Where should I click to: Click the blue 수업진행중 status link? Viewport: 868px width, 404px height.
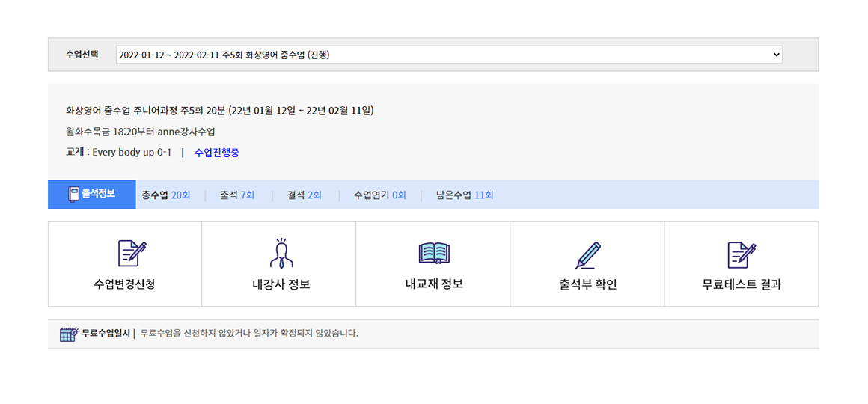(x=216, y=153)
